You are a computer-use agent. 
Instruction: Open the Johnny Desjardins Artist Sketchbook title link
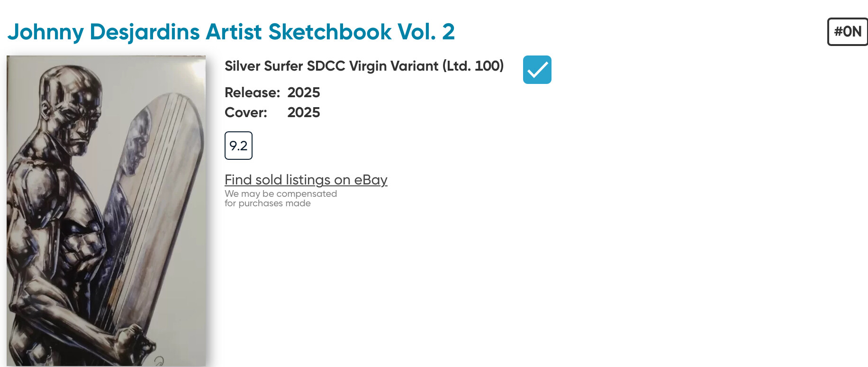tap(231, 32)
